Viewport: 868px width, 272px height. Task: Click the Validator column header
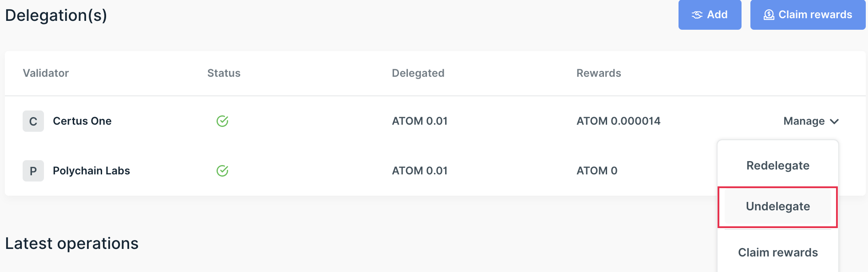[46, 73]
